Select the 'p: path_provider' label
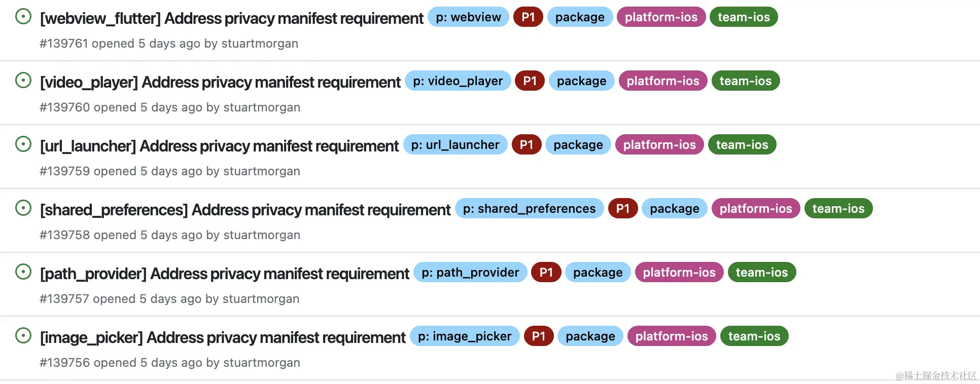Screen dimensions: 980x384 tap(470, 273)
